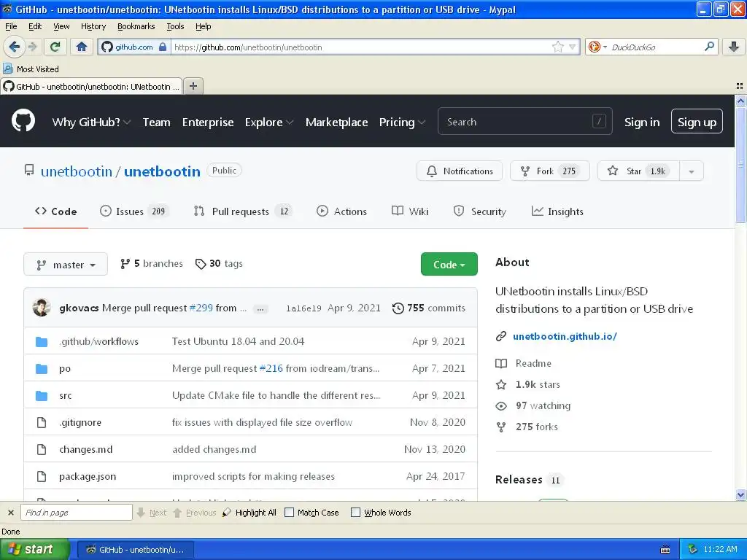Open the search engine selector arrow
Image resolution: width=747 pixels, height=560 pixels.
pos(605,47)
